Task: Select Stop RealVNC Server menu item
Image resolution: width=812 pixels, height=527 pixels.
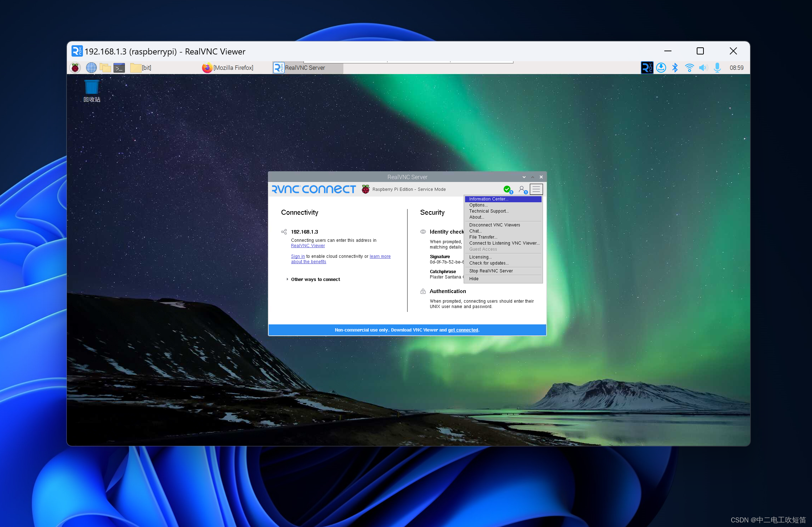Action: pos(491,271)
